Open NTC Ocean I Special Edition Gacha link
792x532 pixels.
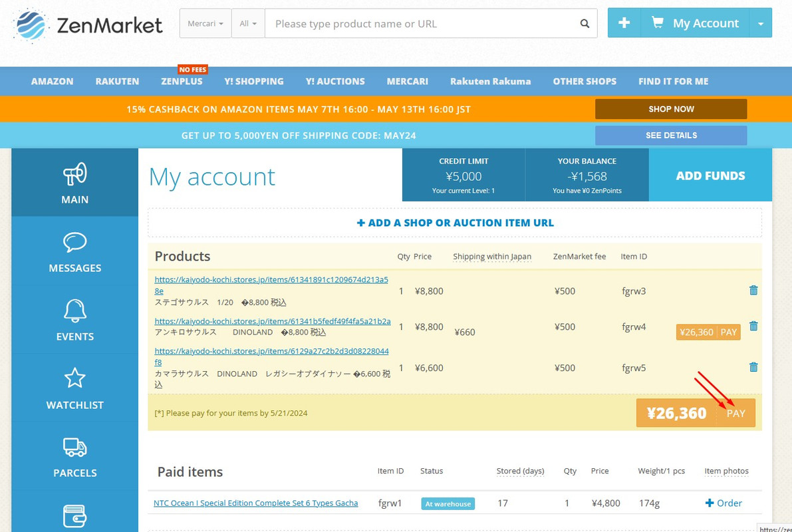click(x=255, y=503)
